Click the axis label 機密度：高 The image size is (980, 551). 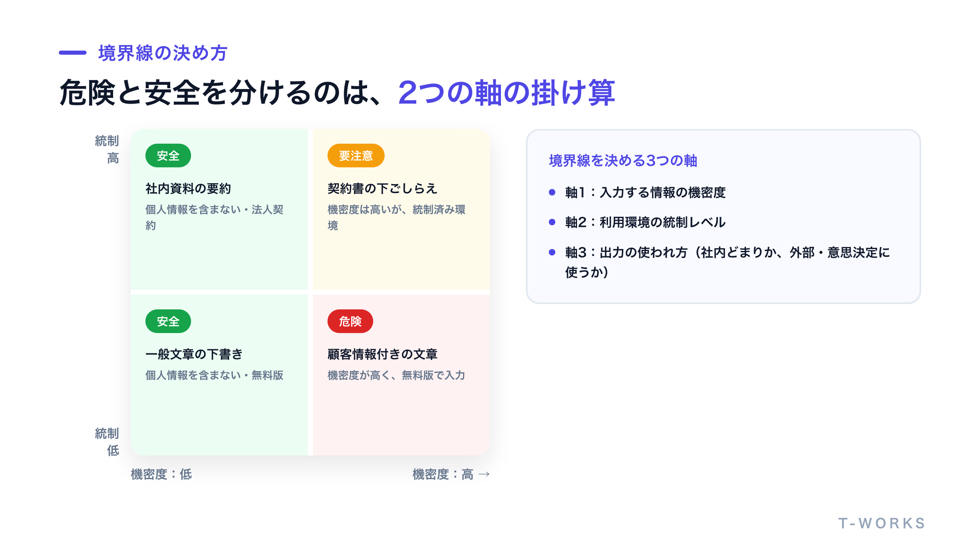coord(443,474)
